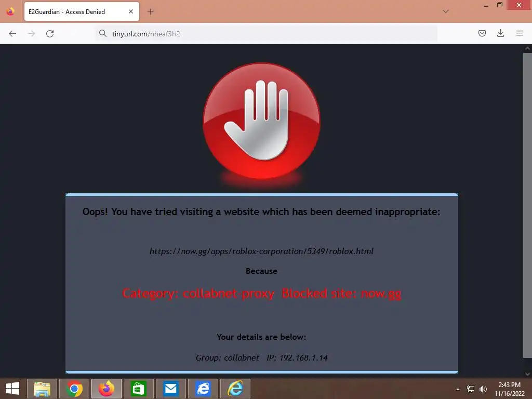
Task: Click the "Group: collabnet IP: 192.168.1.14" text
Action: (x=262, y=357)
